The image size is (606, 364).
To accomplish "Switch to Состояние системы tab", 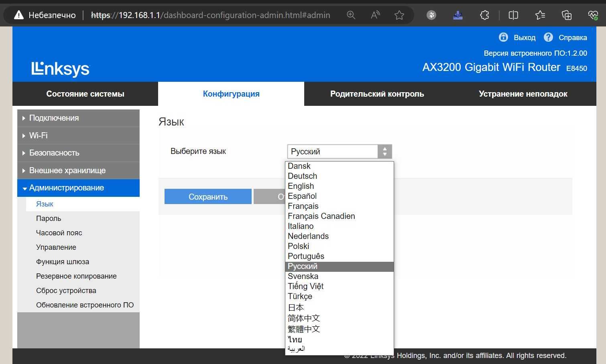I will [85, 94].
